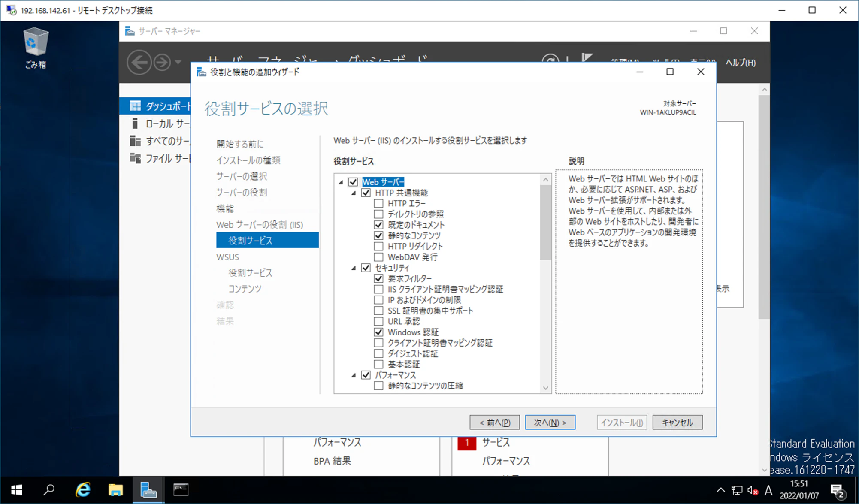The height and width of the screenshot is (504, 859).
Task: Enable the ダイジェスト認証 checkbox
Action: (378, 353)
